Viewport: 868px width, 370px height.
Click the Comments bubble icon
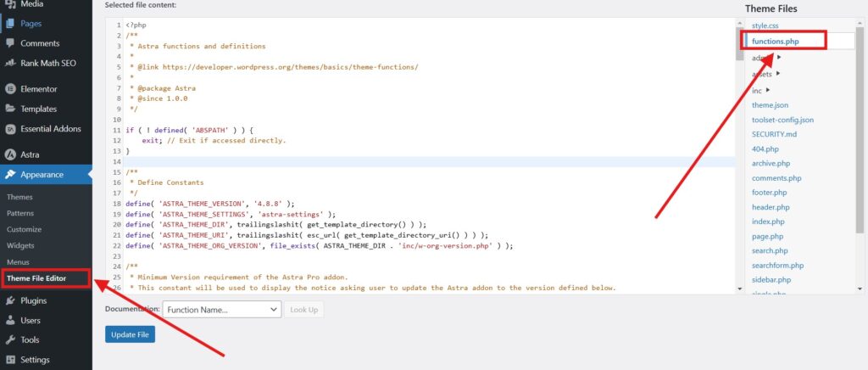[10, 43]
